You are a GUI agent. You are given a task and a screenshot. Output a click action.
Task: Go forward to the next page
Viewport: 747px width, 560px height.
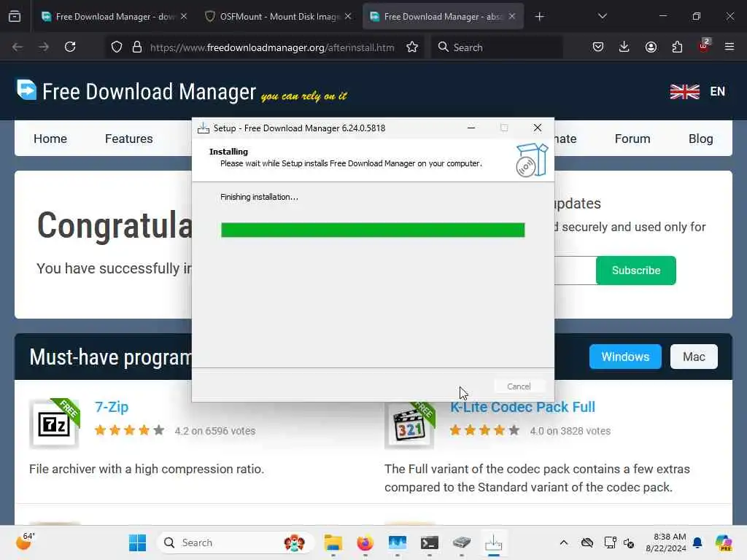(x=44, y=47)
